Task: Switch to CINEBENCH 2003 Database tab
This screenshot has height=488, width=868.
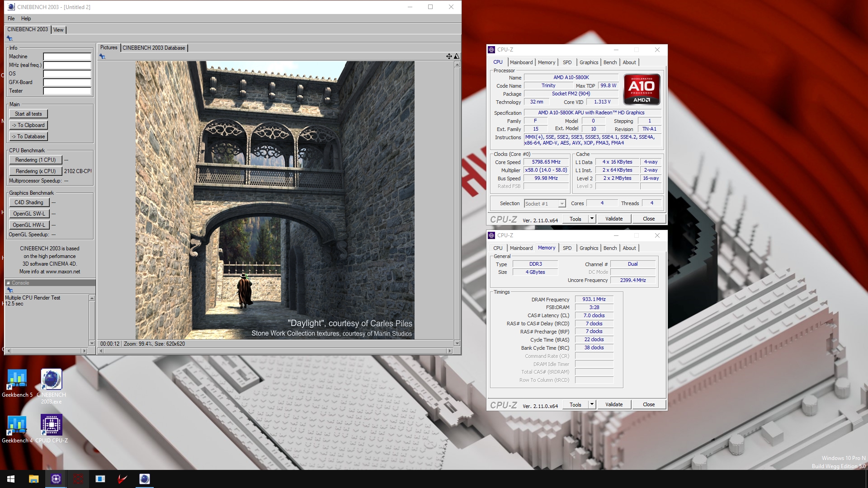Action: point(154,48)
